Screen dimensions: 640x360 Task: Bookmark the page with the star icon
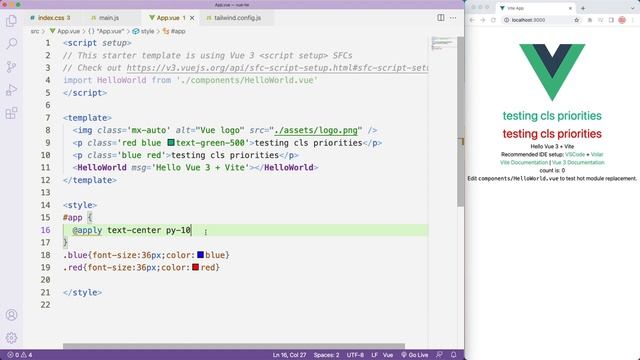(x=576, y=20)
